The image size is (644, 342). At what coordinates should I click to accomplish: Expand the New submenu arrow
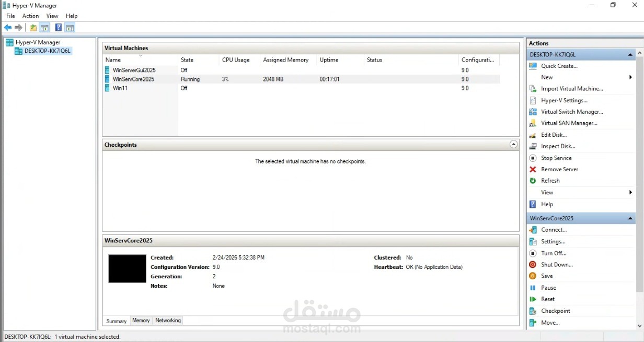[x=631, y=77]
